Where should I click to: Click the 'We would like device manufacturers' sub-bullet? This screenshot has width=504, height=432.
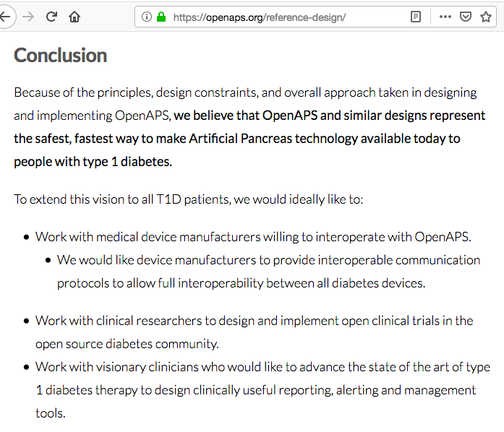[x=268, y=272]
